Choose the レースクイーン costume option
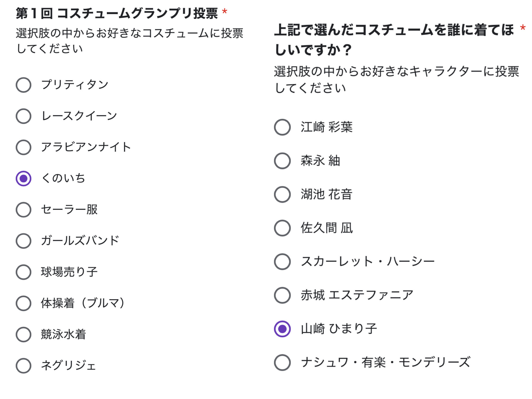532x399 pixels. [x=24, y=116]
